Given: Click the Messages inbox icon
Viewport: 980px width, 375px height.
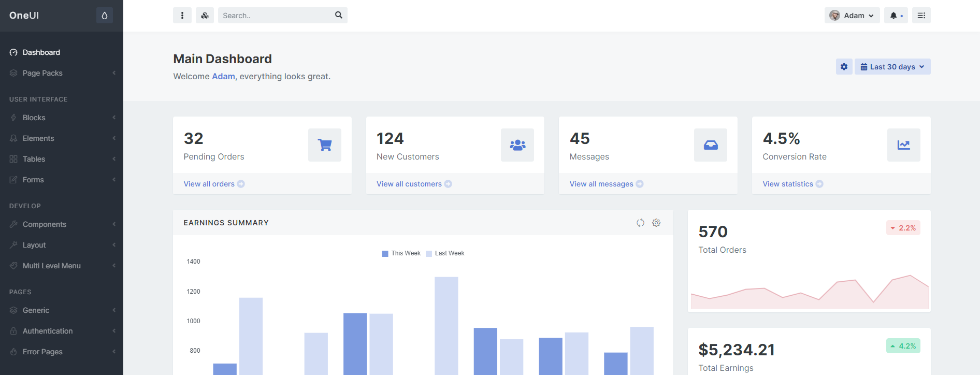Looking at the screenshot, I should pyautogui.click(x=711, y=145).
